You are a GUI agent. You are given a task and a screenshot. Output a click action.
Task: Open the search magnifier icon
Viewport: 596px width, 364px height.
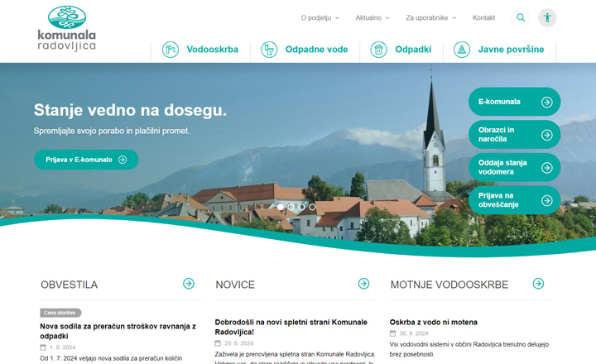521,18
